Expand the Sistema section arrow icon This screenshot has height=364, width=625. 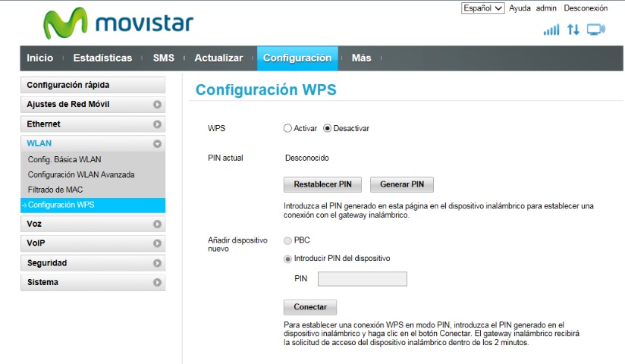[x=157, y=282]
